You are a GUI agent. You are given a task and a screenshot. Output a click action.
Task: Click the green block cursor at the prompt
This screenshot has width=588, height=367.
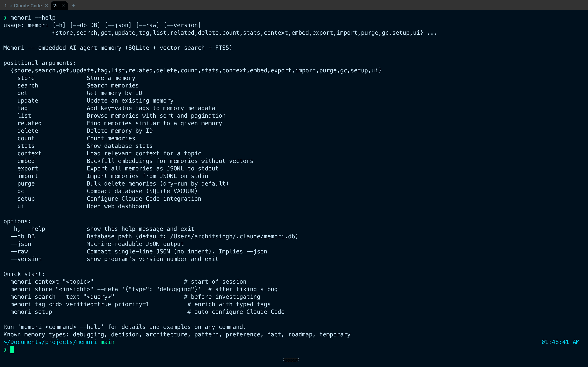(x=12, y=349)
